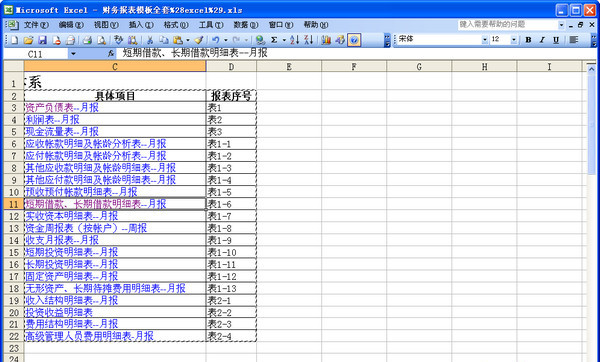The image size is (600, 362).
Task: Open the 编辑(E) menu
Action: (x=71, y=25)
